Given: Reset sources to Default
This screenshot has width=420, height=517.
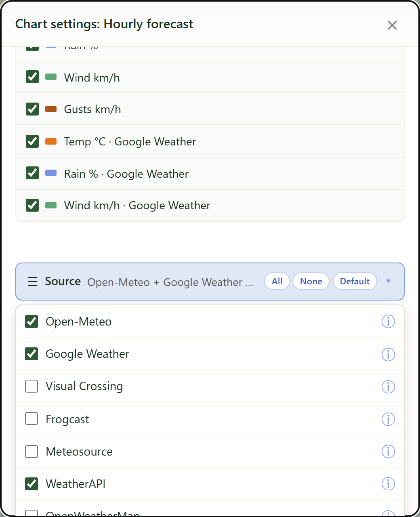Looking at the screenshot, I should [355, 281].
